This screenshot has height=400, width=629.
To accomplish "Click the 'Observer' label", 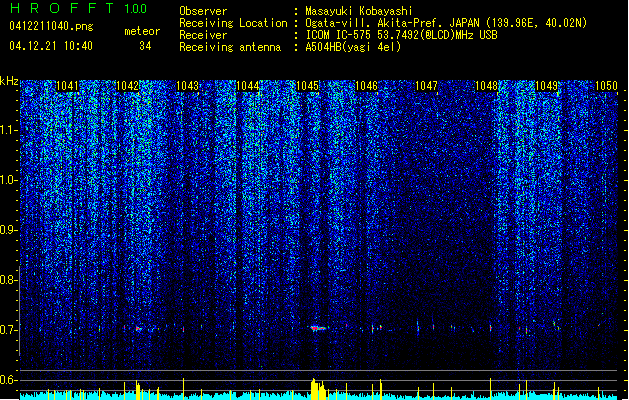I will point(203,11).
